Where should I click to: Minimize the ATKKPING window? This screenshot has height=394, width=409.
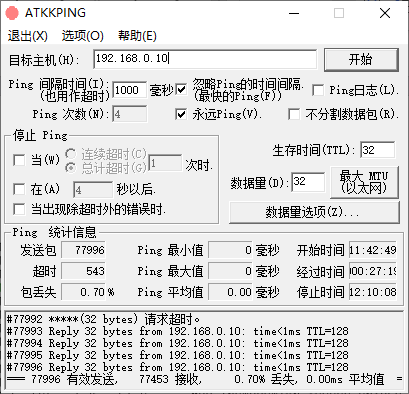(x=294, y=13)
